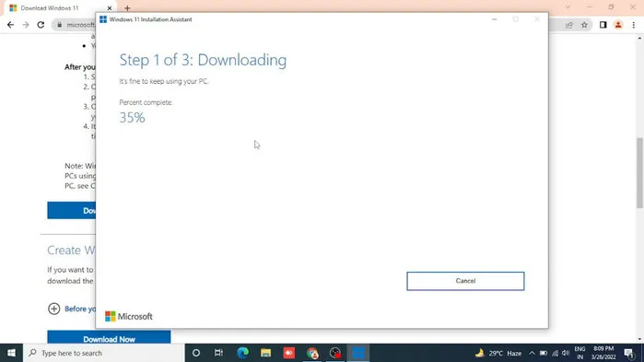Open a new Chrome tab
The height and width of the screenshot is (362, 644).
click(x=127, y=7)
